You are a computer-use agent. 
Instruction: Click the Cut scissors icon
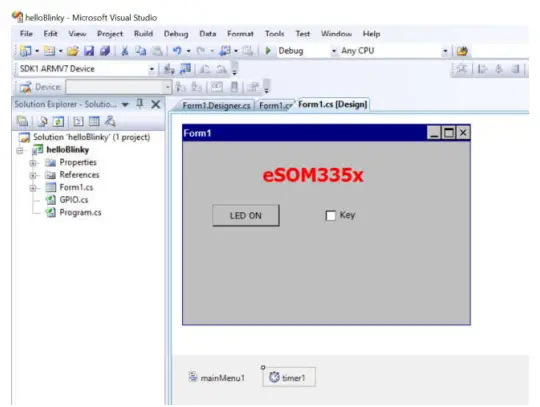(124, 51)
